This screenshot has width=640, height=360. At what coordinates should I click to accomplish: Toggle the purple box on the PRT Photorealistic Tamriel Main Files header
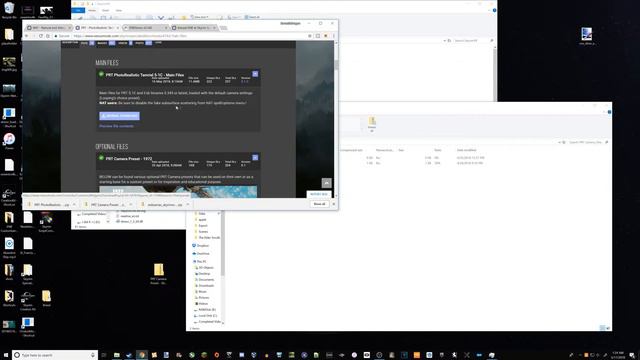pos(255,74)
